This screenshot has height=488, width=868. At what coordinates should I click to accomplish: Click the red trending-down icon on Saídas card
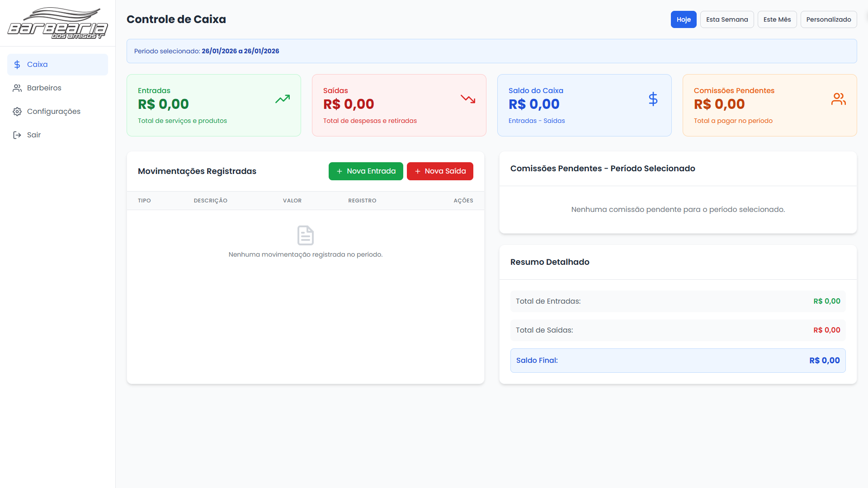point(468,99)
